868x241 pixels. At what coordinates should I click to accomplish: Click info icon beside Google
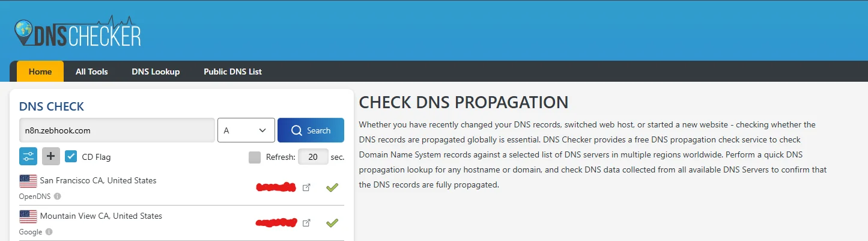49,231
